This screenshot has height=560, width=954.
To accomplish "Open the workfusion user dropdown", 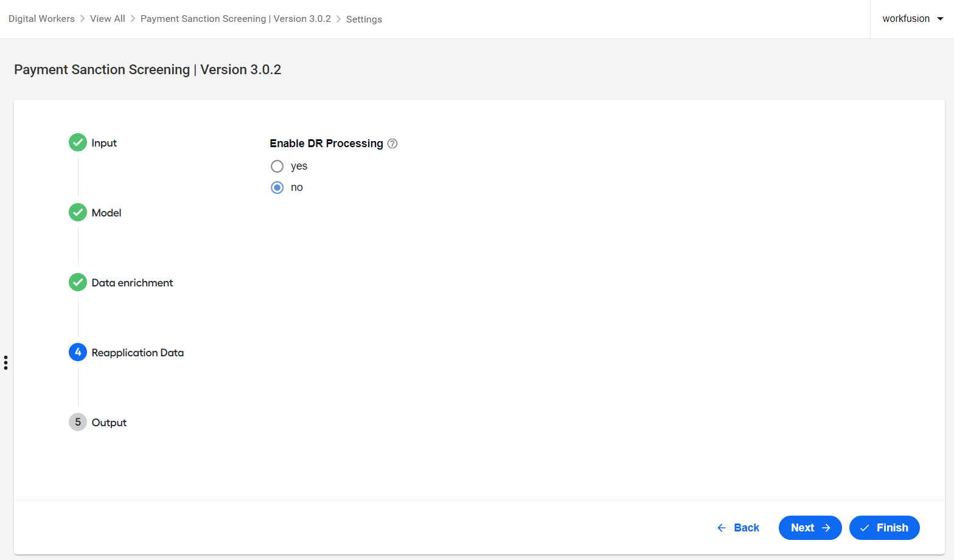I will tap(912, 19).
